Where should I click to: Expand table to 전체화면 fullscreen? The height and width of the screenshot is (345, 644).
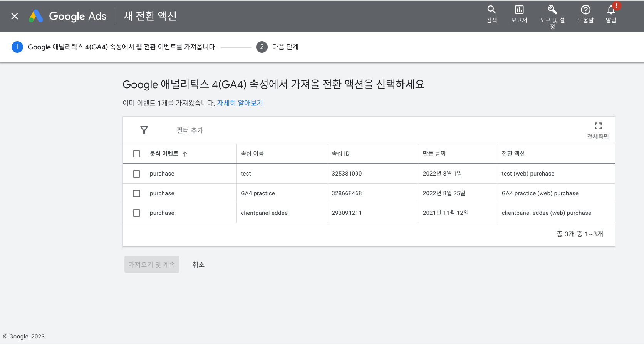598,131
